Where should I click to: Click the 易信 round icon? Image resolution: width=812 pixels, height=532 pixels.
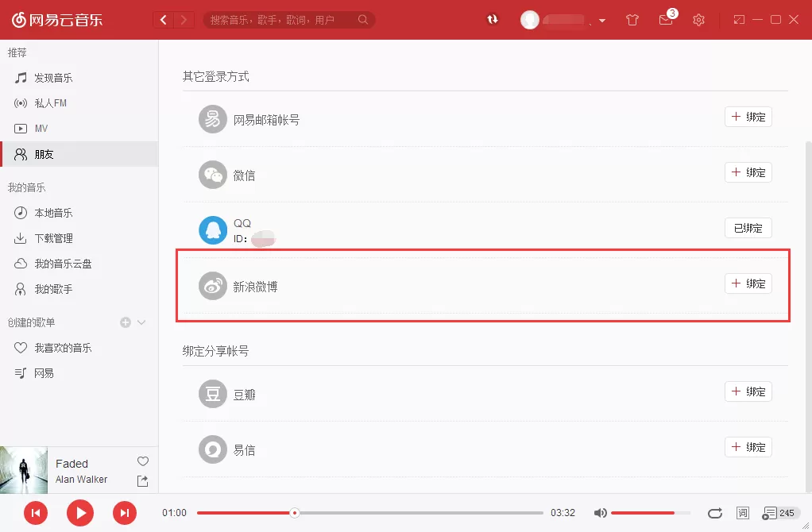click(213, 449)
